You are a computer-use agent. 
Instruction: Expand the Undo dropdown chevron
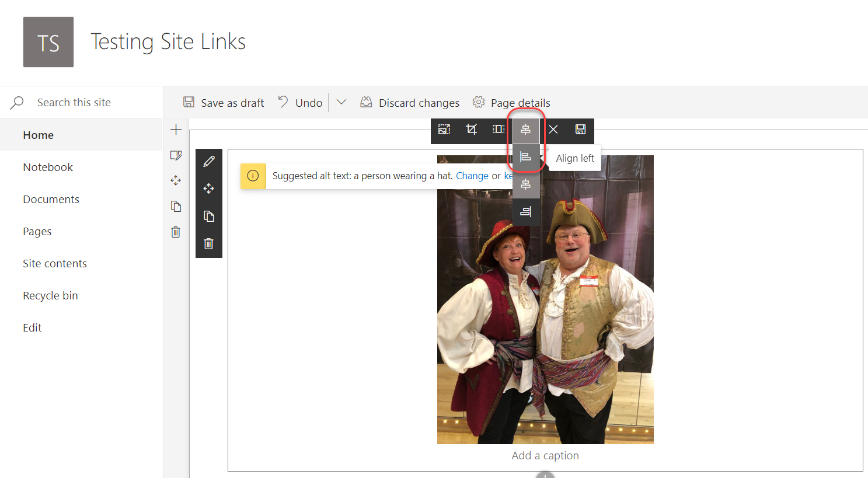341,102
